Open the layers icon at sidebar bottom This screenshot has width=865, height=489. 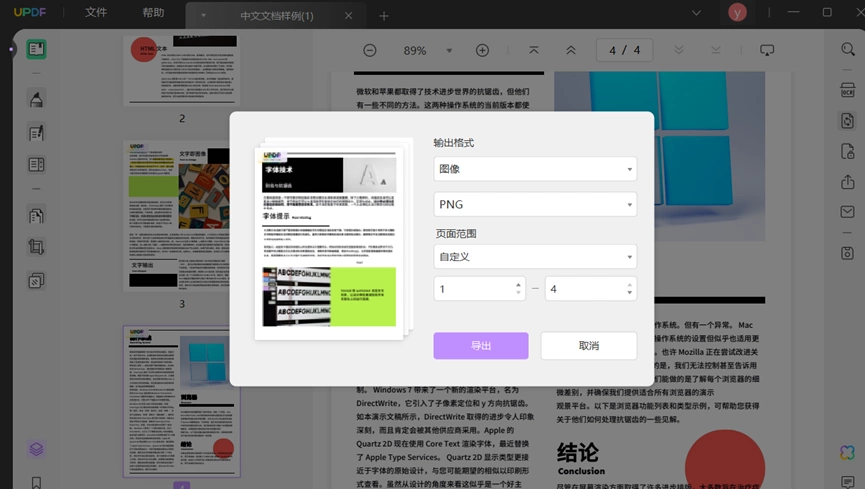coord(36,449)
